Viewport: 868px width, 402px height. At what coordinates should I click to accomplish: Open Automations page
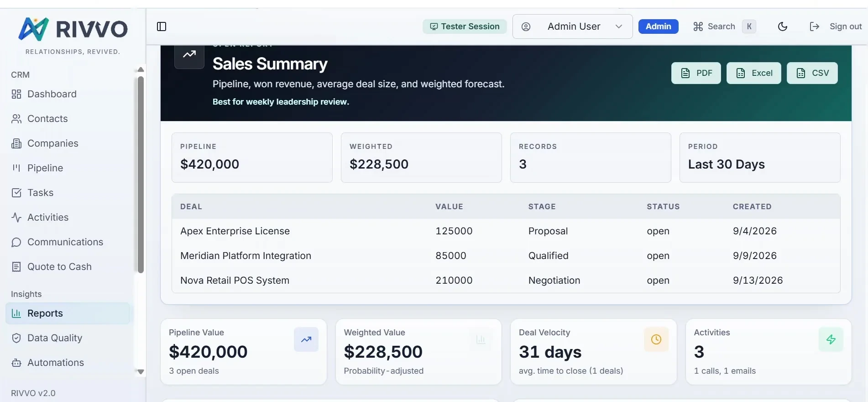tap(68, 363)
